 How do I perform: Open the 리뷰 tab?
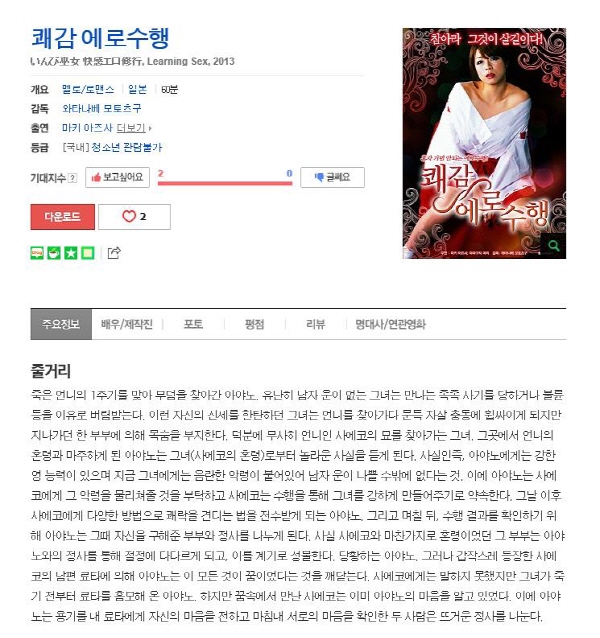click(316, 324)
